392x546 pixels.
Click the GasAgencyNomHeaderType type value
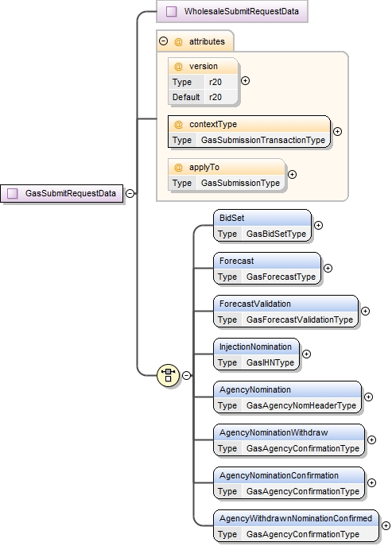301,405
